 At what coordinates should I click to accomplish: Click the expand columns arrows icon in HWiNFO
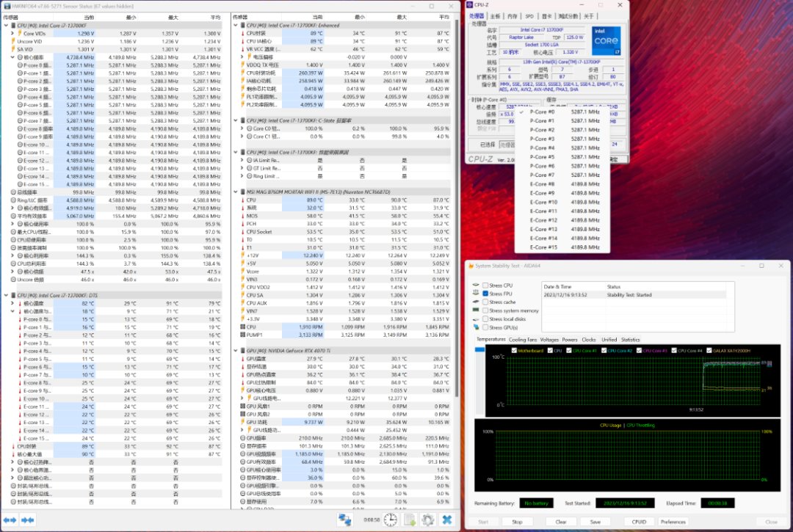(8, 520)
